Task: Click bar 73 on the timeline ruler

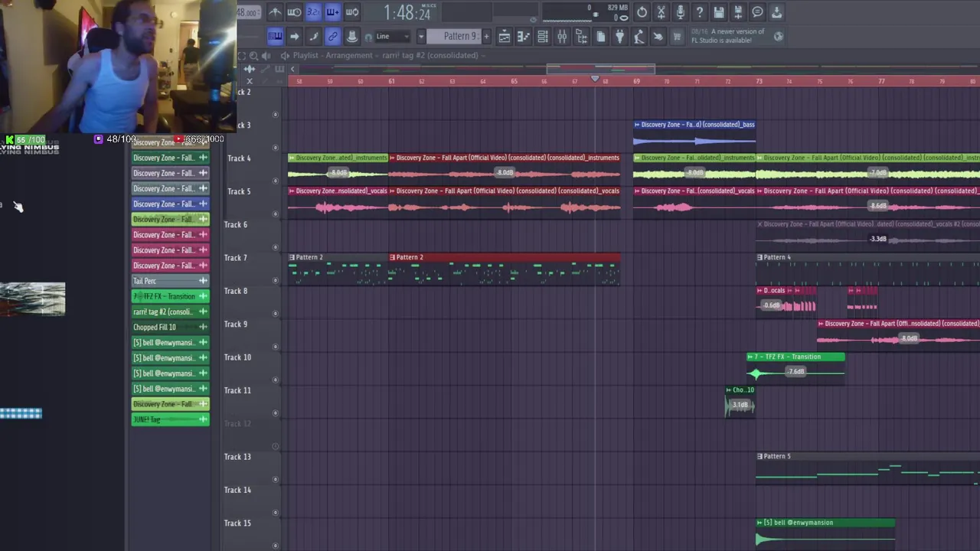Action: (x=759, y=81)
